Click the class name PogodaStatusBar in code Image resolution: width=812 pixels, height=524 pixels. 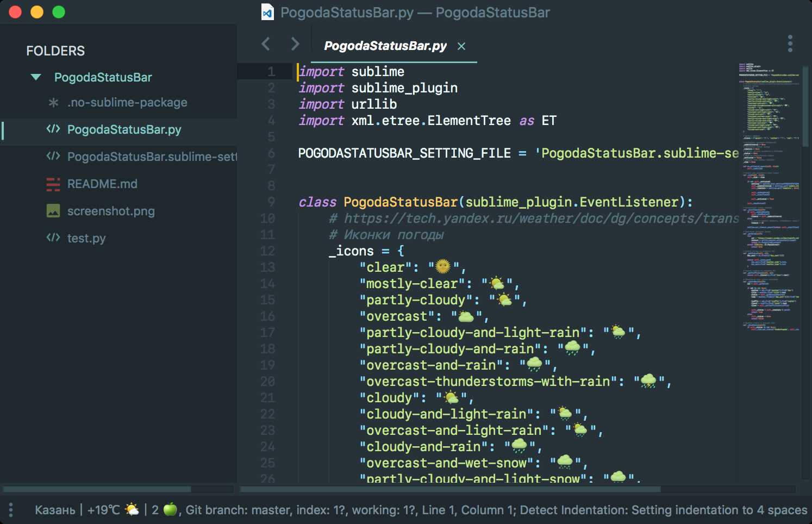tap(401, 202)
